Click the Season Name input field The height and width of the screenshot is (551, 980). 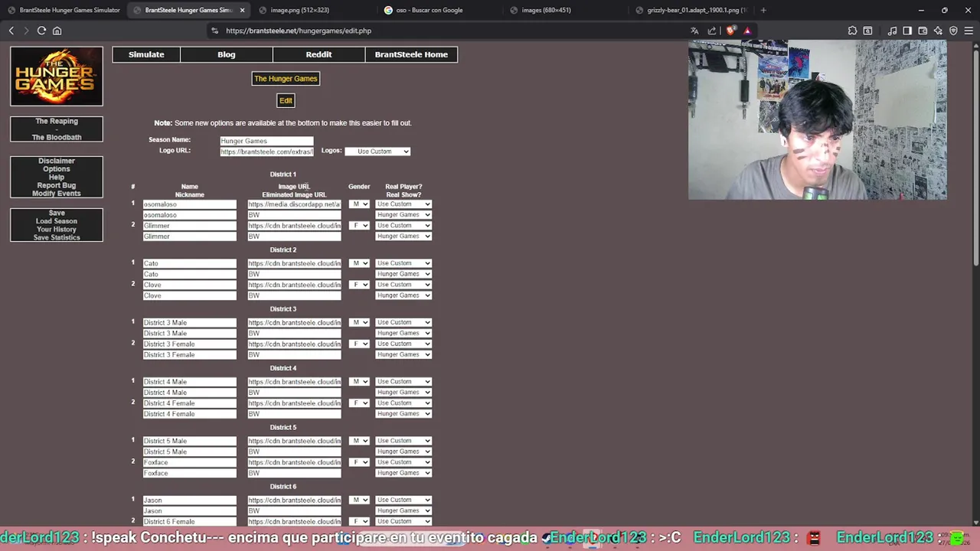(x=266, y=141)
